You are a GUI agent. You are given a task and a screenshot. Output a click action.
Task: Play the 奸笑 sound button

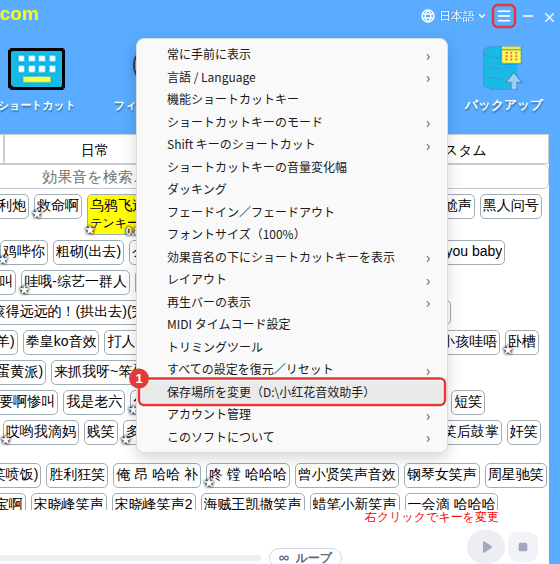pos(524,432)
